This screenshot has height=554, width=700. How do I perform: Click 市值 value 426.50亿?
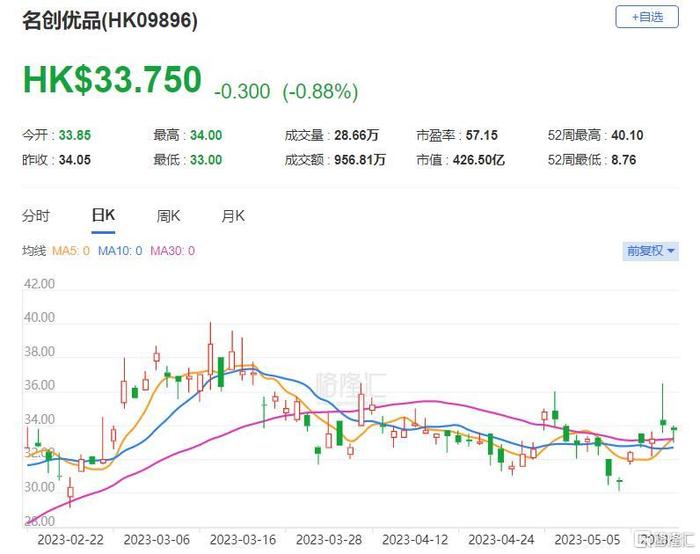coord(479,160)
